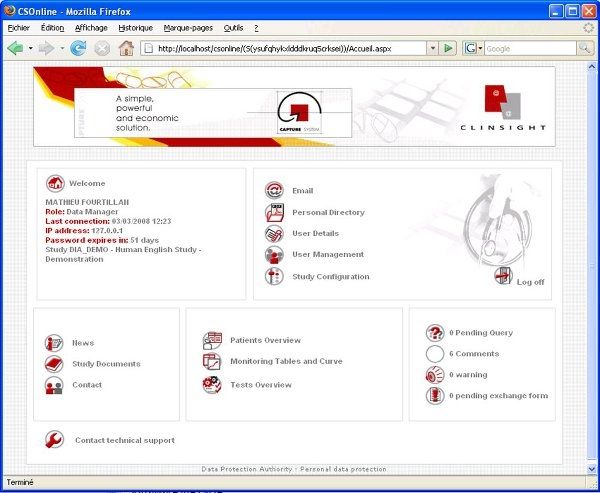600x493 pixels.
Task: Click the Contact technical support link
Action: (x=124, y=440)
